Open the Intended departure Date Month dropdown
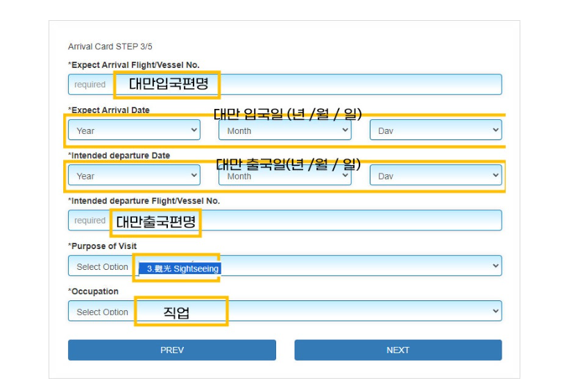Viewport: 580px width, 392px height. pos(285,175)
